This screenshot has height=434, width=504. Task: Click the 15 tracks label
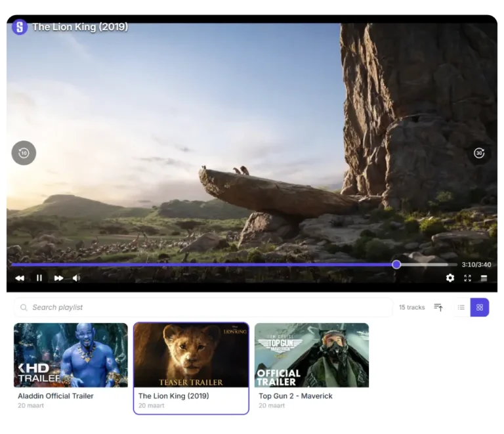pos(411,307)
